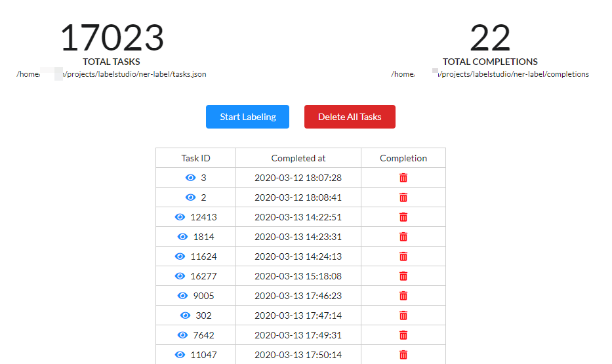Delete completion of task 2 with trash icon

tap(403, 197)
